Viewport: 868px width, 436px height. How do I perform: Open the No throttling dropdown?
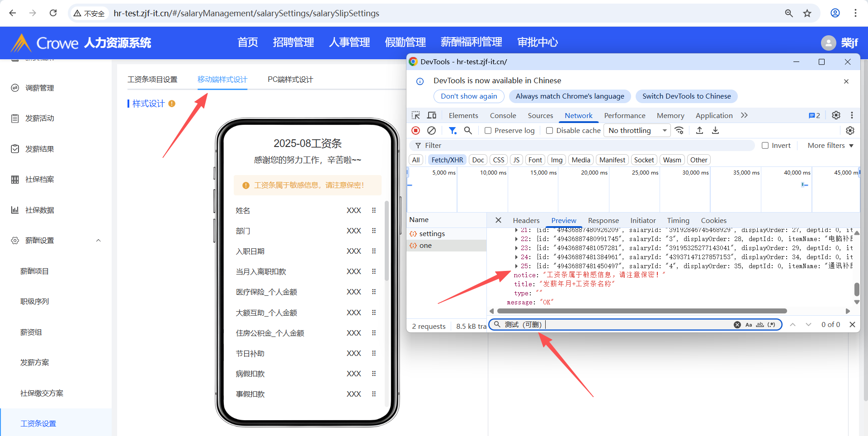point(637,130)
